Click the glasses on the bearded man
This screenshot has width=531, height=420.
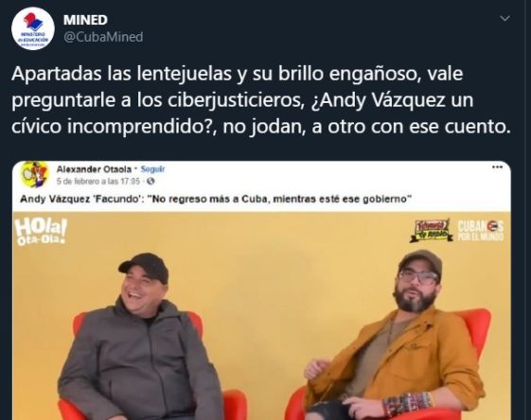pos(418,277)
